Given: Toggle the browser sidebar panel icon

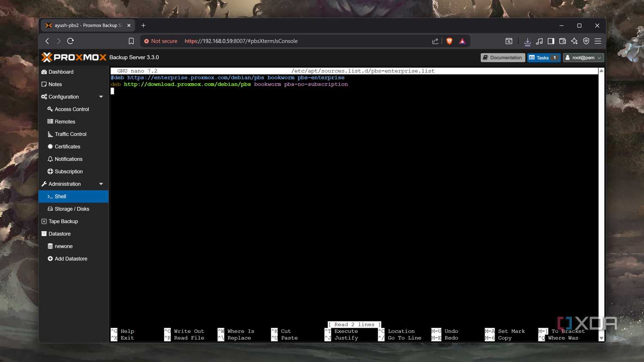Looking at the screenshot, I should click(551, 41).
